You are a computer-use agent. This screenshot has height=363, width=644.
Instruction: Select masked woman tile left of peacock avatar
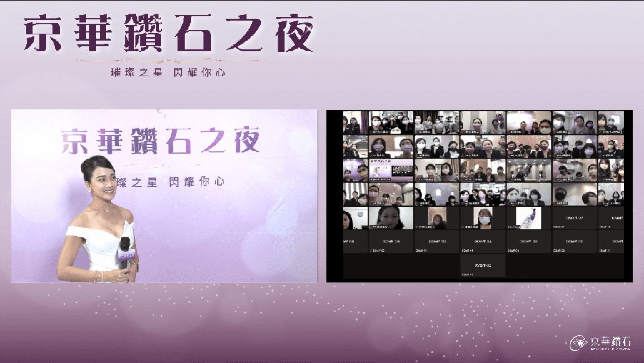(x=482, y=218)
